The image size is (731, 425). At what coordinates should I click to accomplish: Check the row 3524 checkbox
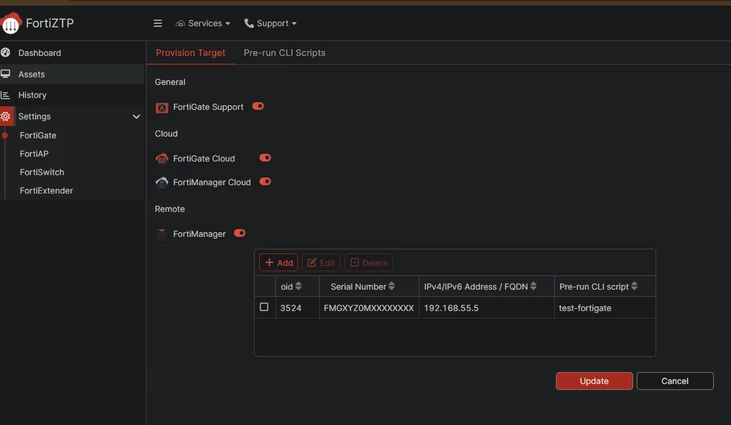(264, 307)
